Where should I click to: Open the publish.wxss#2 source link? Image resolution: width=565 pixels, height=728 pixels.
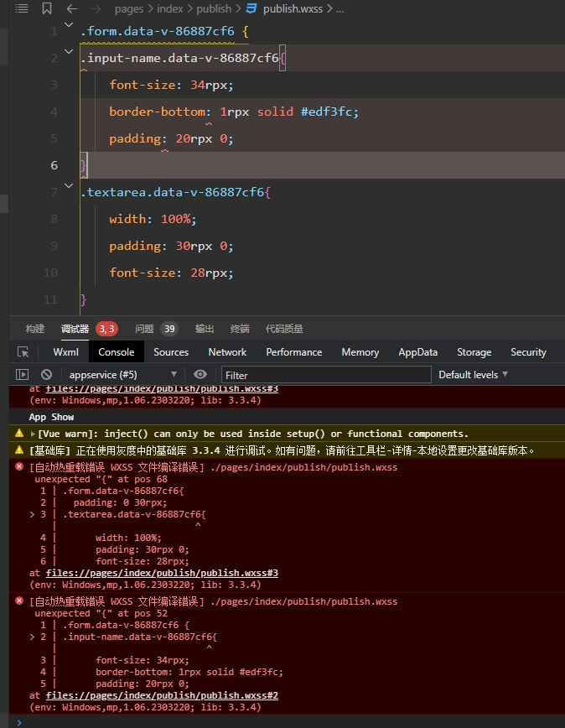(162, 695)
